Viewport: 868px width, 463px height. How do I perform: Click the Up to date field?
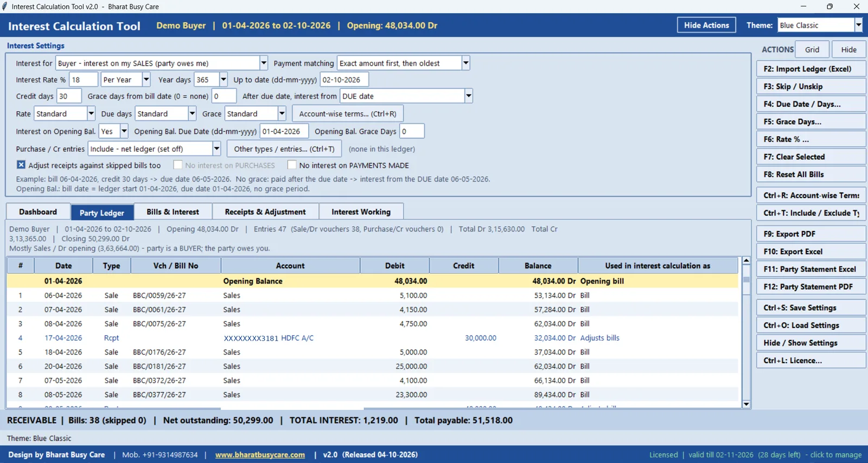click(x=344, y=80)
